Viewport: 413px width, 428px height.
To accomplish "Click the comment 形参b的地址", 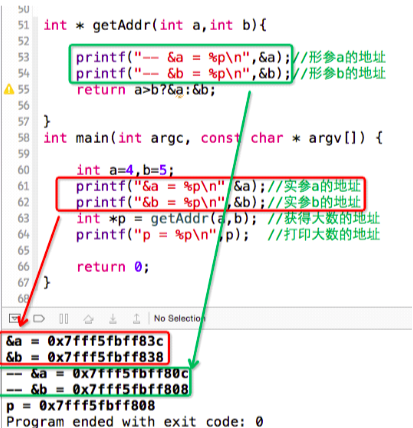I will (x=339, y=73).
